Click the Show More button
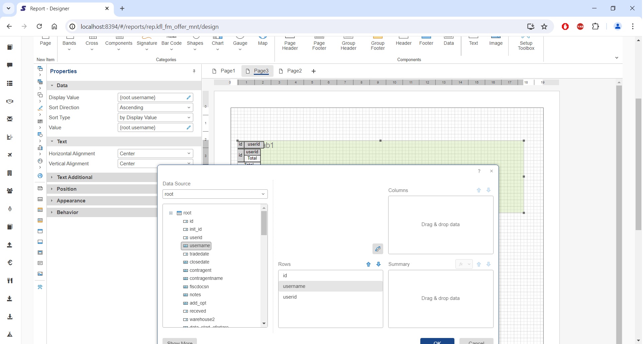 [x=180, y=341]
